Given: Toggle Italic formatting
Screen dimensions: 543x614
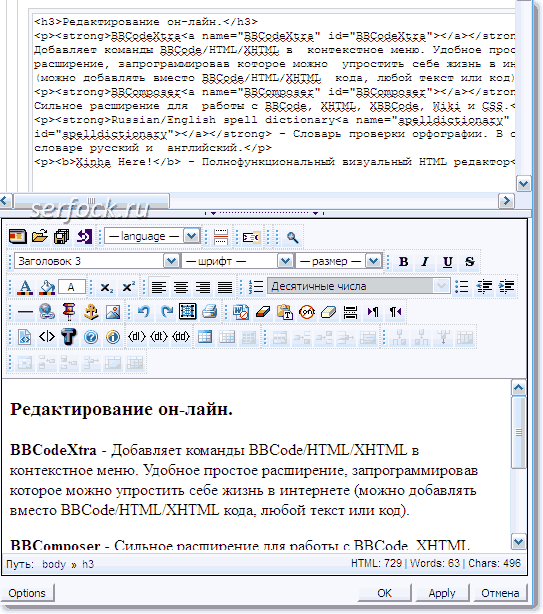Looking at the screenshot, I should pyautogui.click(x=425, y=261).
